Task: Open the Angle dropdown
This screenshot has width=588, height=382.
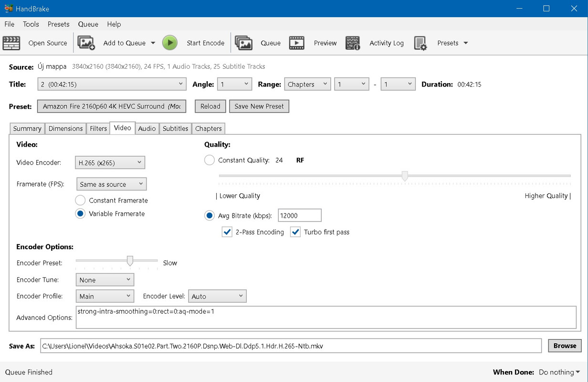Action: pyautogui.click(x=234, y=84)
